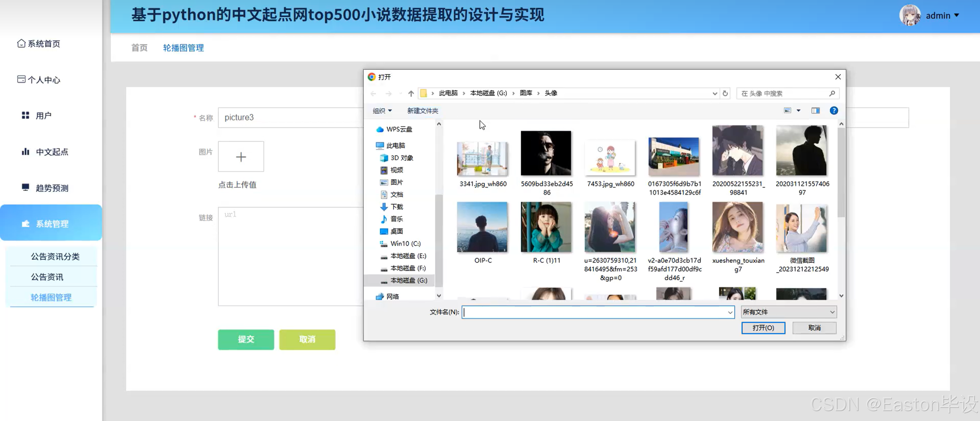Viewport: 980px width, 421px height.
Task: Click the card icon beside 个人中心
Action: (21, 79)
